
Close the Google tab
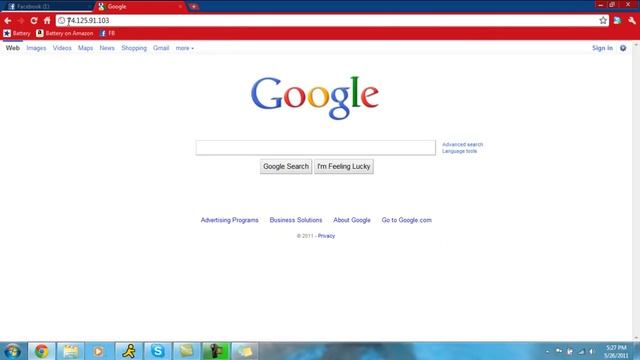[180, 7]
